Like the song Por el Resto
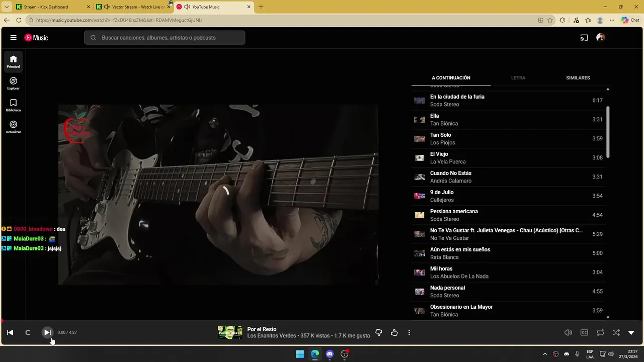The width and height of the screenshot is (644, 362). tap(394, 332)
